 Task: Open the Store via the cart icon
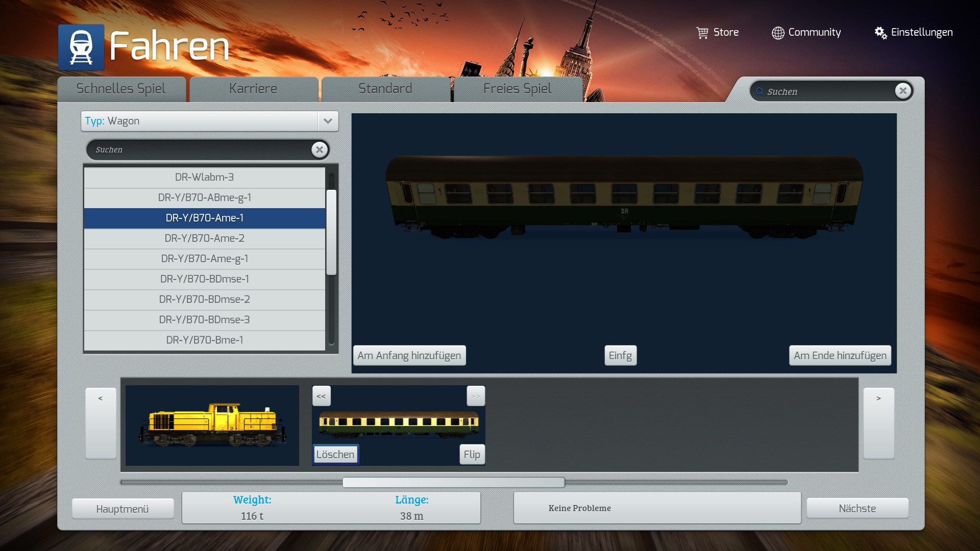click(x=702, y=33)
